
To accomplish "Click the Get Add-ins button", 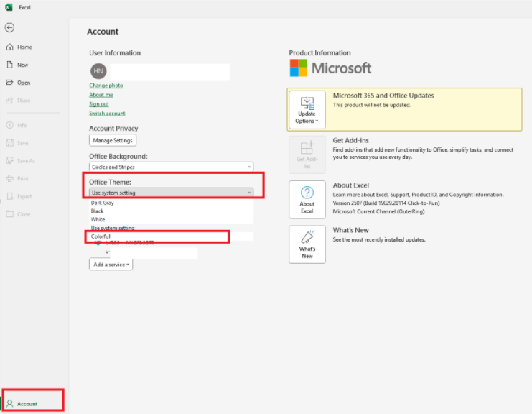I will coord(307,155).
